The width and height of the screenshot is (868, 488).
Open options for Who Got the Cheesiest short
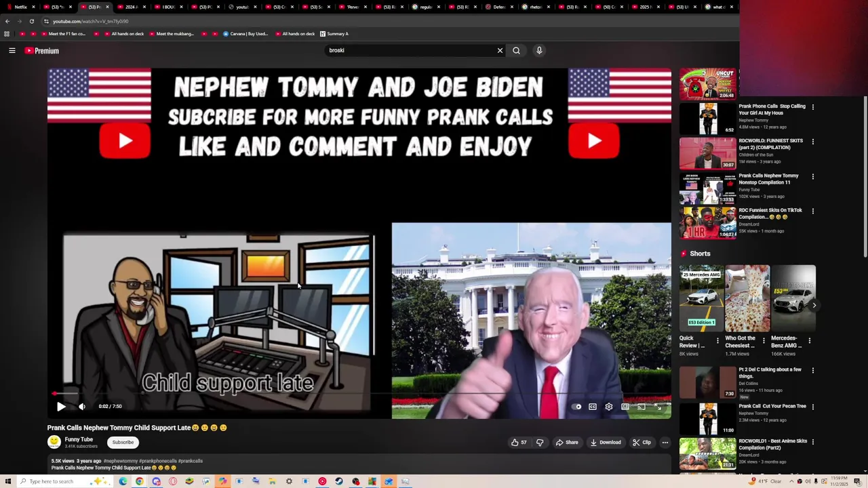pos(764,341)
